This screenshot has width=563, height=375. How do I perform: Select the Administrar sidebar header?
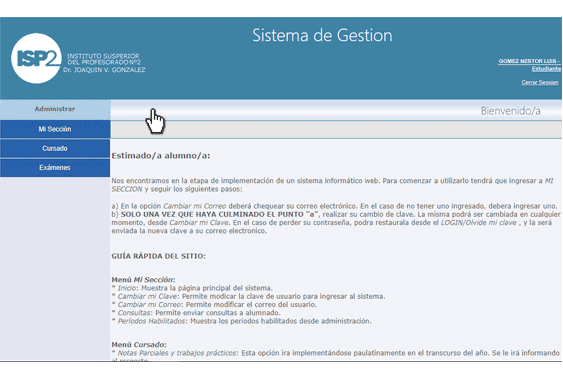pos(55,109)
